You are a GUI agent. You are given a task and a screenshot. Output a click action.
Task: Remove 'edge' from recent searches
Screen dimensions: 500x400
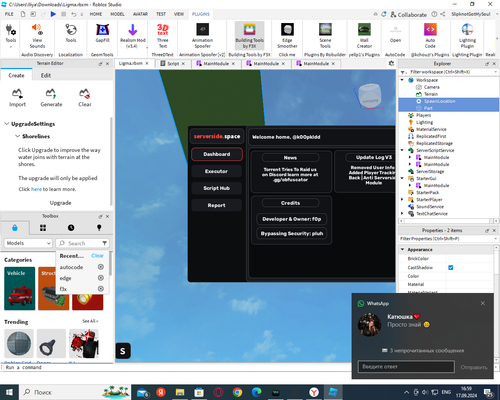(x=101, y=278)
